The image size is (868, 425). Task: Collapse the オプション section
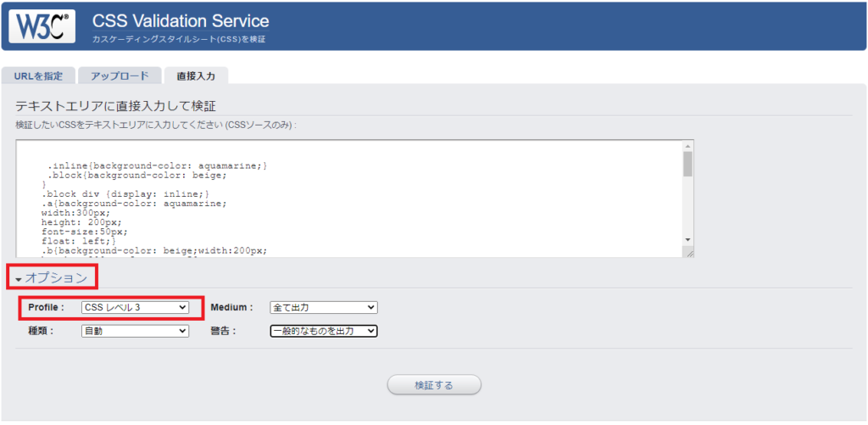53,277
